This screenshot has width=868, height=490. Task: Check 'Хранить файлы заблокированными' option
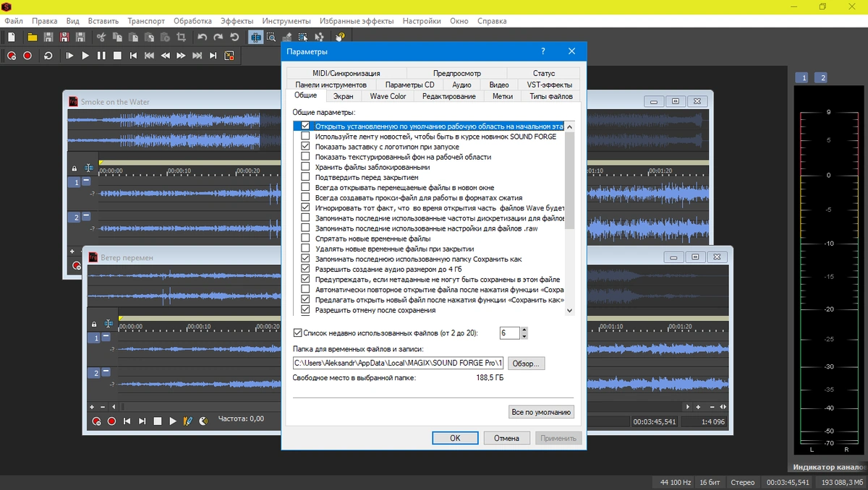tap(305, 167)
